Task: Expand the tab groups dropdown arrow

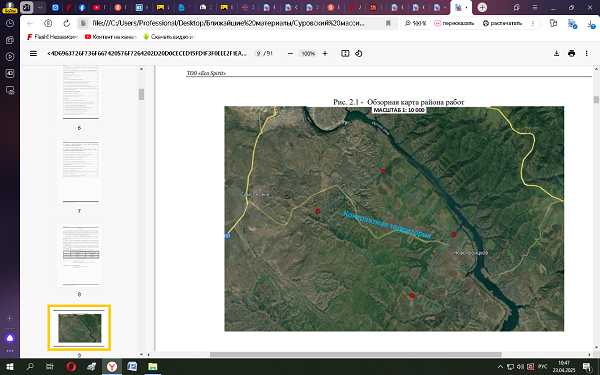Action: pyautogui.click(x=40, y=7)
